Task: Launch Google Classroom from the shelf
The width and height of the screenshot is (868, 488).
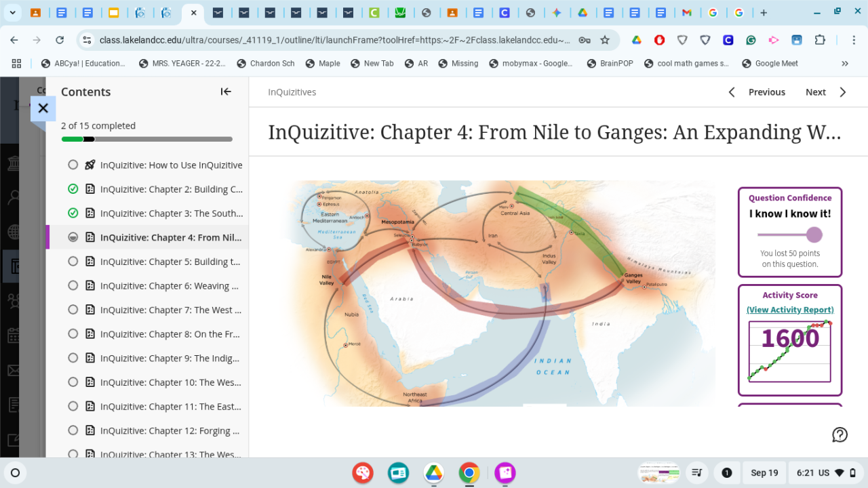Action: pos(398,472)
